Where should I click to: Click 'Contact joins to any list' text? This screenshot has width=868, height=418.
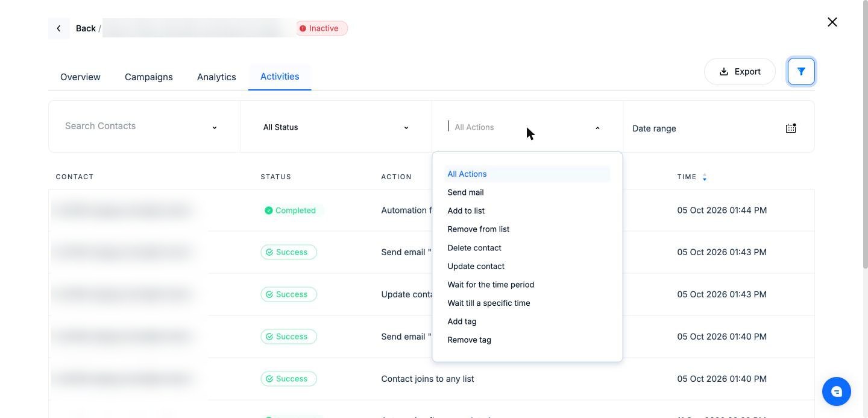427,379
